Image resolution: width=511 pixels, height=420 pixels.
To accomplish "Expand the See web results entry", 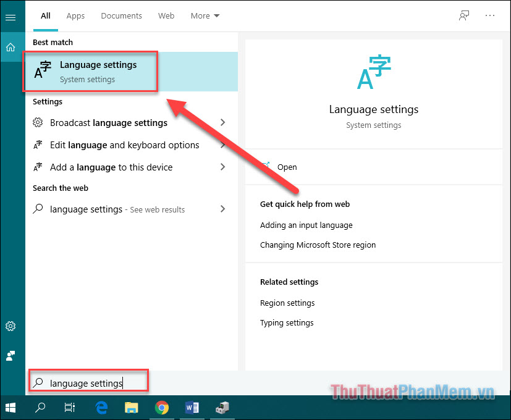I will (x=222, y=209).
